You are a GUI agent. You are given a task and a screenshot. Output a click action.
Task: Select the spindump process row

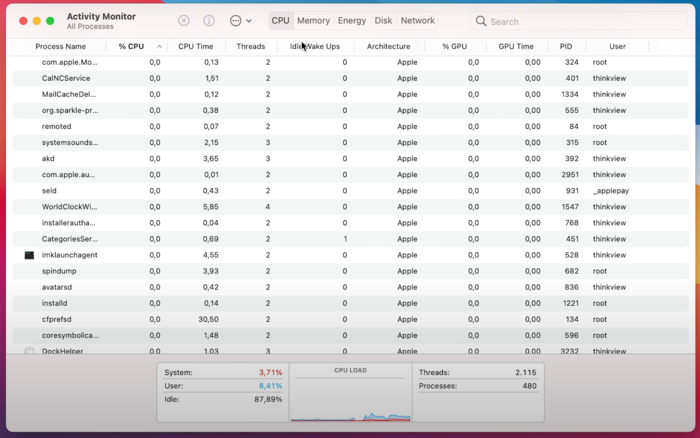click(x=350, y=271)
